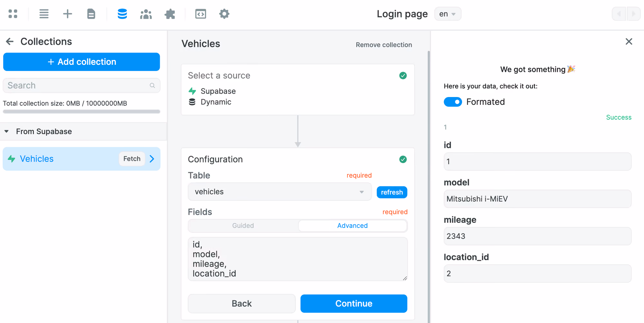644x323 pixels.
Task: Click the Total collection size text
Action: point(65,103)
